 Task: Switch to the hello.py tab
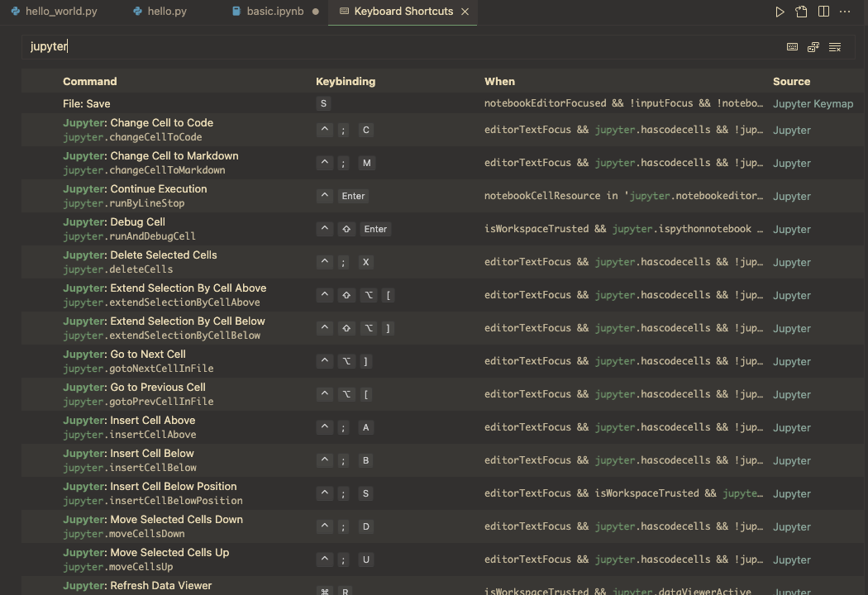pyautogui.click(x=160, y=12)
